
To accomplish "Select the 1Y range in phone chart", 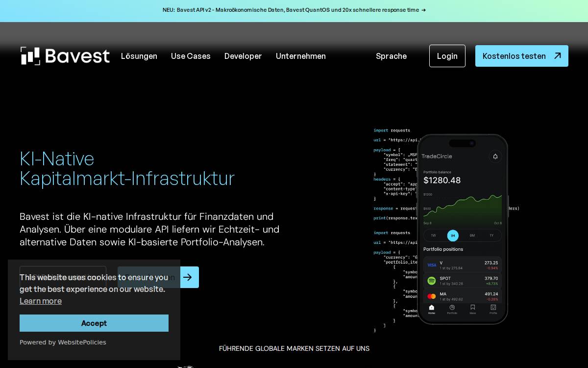I will coord(491,236).
